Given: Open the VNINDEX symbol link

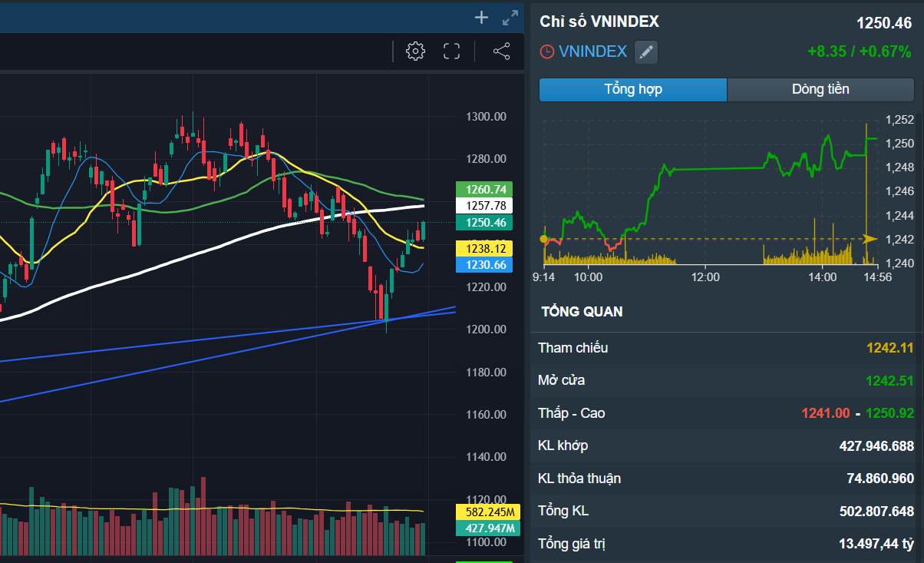Looking at the screenshot, I should pyautogui.click(x=592, y=51).
